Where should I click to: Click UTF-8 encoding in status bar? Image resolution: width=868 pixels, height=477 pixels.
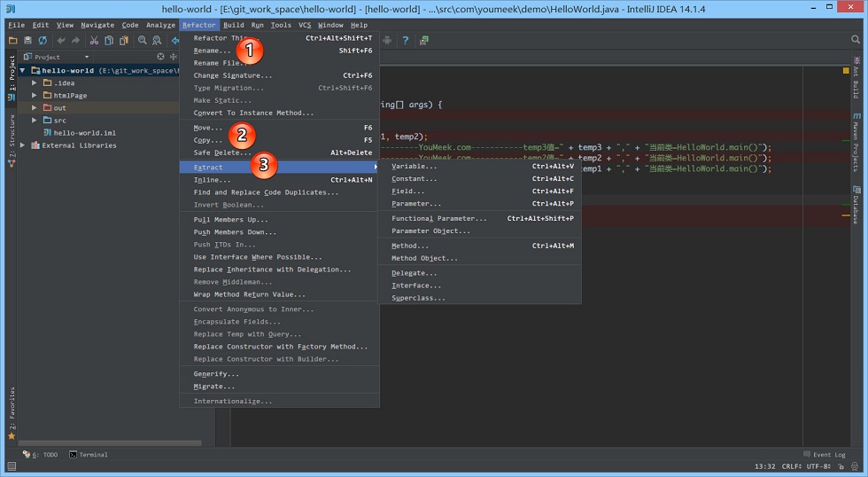point(819,466)
